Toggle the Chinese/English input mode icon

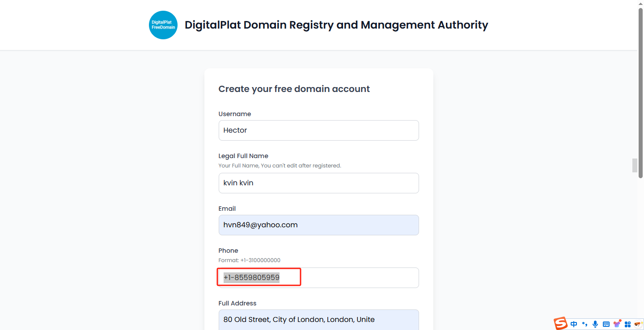[x=574, y=324]
